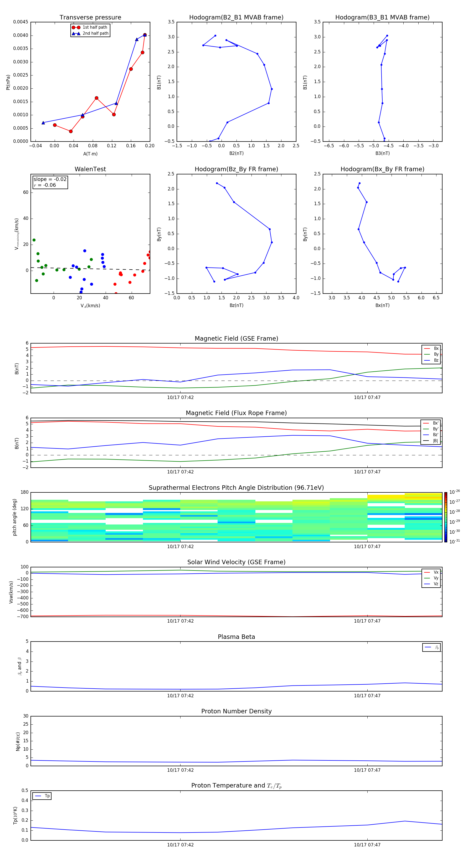Click the "B3(nT)" x-axis label
Screen dimensions: 473x868
[x=382, y=153]
